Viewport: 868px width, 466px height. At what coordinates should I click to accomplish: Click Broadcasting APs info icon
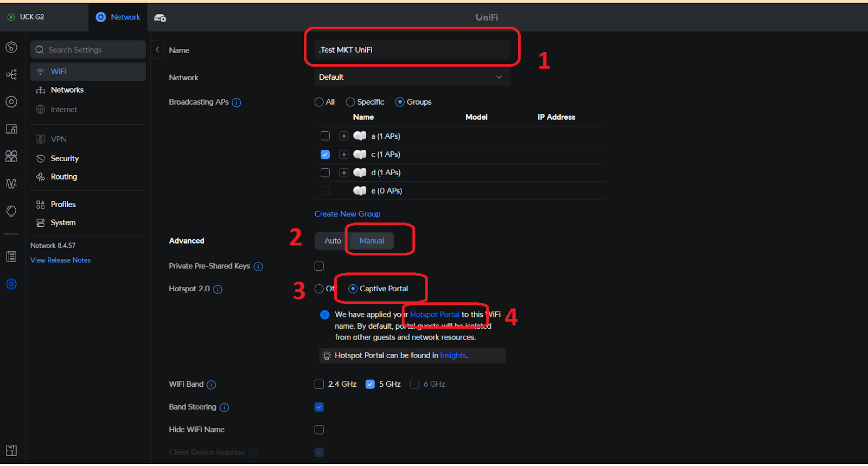(237, 103)
